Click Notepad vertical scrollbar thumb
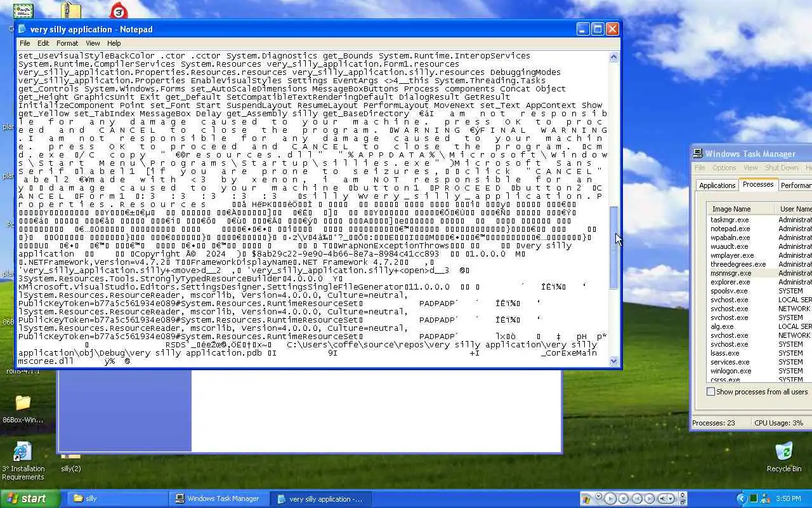Screen dimensions: 812x508 click(x=614, y=248)
